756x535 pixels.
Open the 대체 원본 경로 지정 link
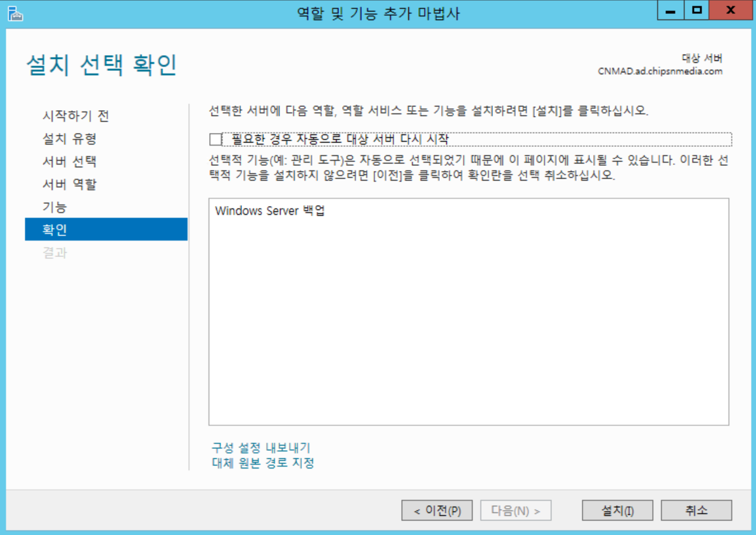263,463
